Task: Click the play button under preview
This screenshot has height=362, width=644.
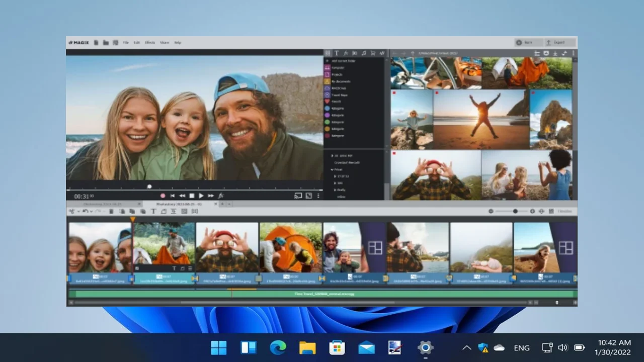Action: (x=201, y=196)
